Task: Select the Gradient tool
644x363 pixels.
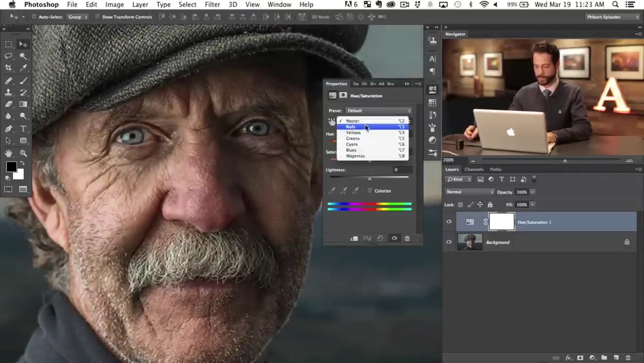Action: (x=23, y=104)
